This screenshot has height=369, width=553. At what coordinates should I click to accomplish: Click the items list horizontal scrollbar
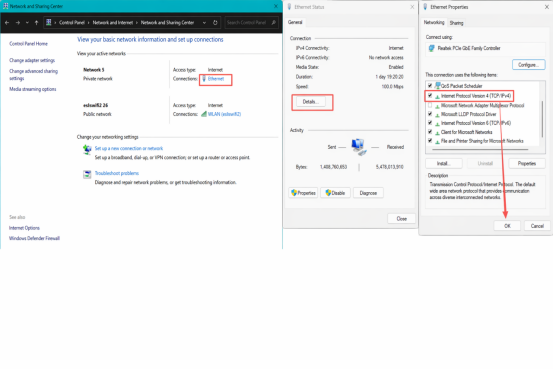480,150
